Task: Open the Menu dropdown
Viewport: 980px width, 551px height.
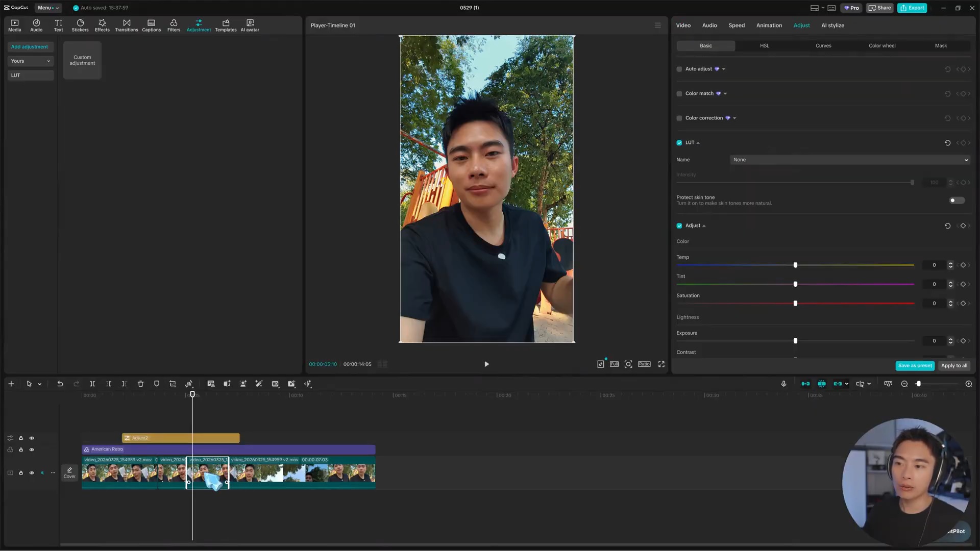Action: click(48, 8)
